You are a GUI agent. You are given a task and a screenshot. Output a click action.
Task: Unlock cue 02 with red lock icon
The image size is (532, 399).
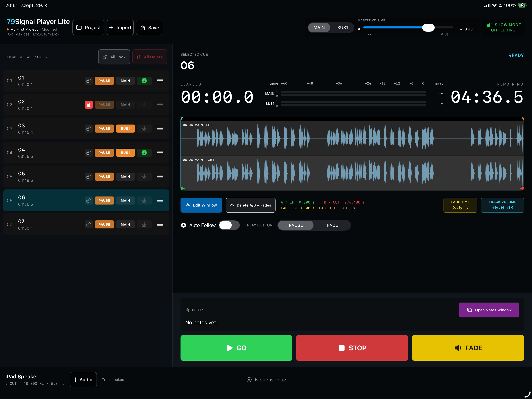point(88,105)
